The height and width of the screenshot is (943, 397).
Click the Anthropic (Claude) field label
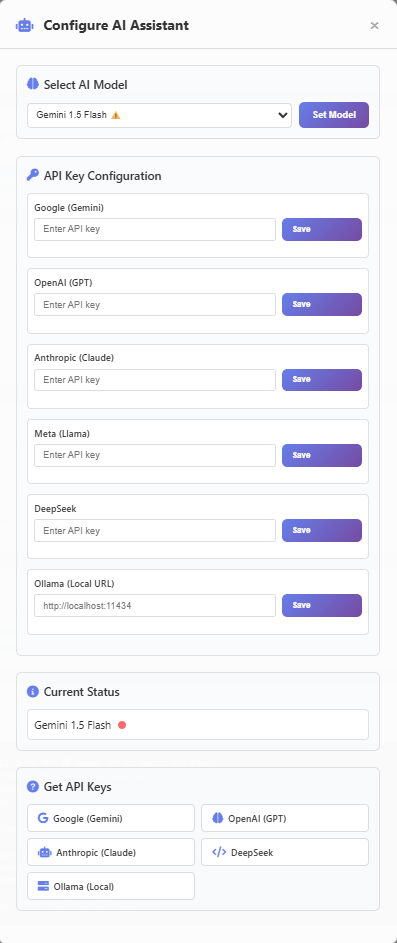(74, 358)
